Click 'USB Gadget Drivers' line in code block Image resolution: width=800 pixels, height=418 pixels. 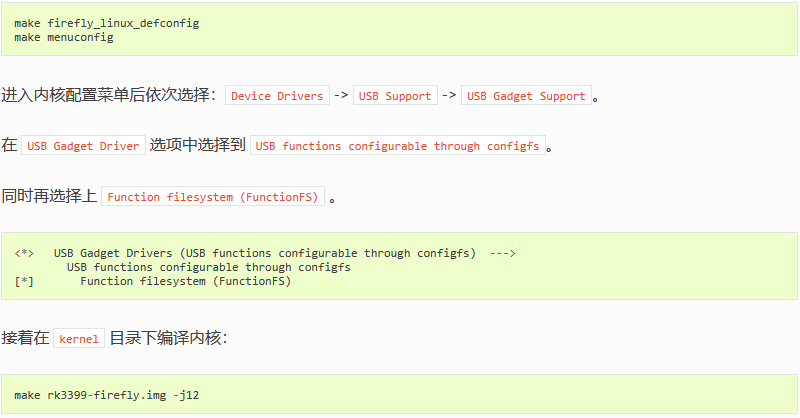[x=265, y=253]
